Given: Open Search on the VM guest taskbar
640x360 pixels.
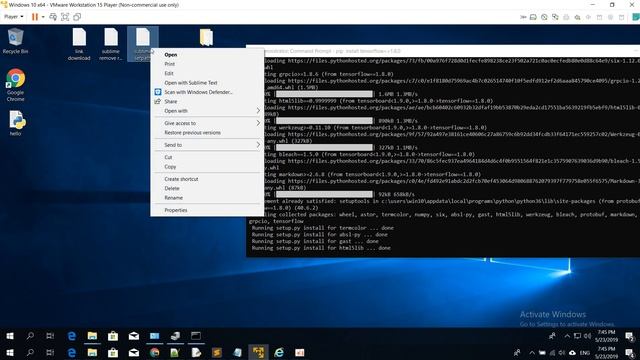Looking at the screenshot, I should (30, 336).
